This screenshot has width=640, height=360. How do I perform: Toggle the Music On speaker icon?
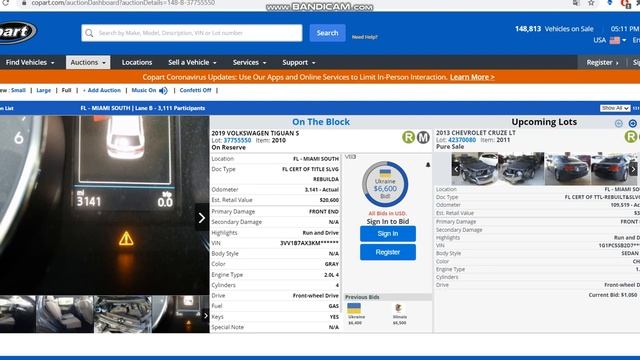(163, 91)
